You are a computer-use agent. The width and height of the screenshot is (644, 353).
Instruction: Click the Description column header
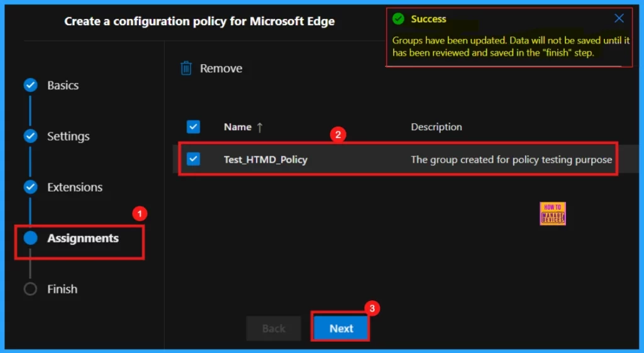(x=436, y=127)
